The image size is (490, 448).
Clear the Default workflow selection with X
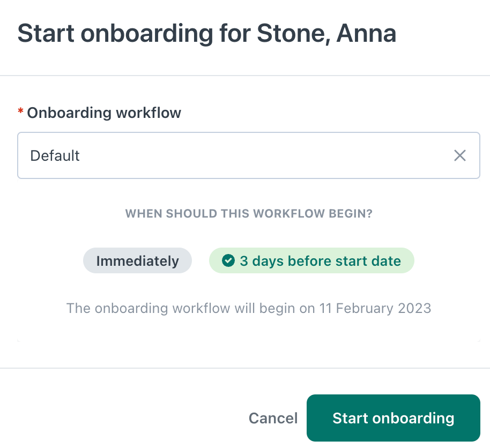459,155
